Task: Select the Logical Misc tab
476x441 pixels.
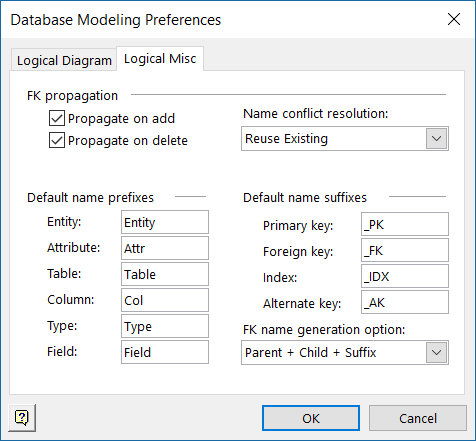Action: (160, 59)
